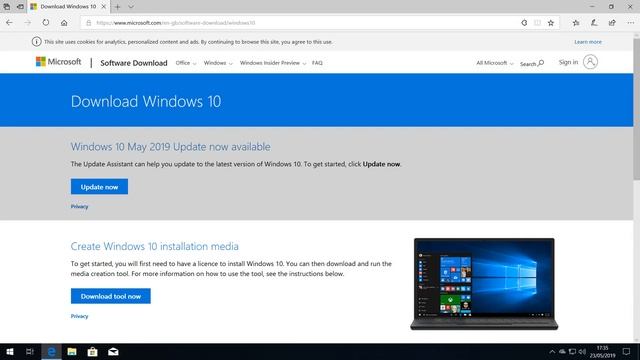640x360 pixels.
Task: Open File Explorer from taskbar
Action: click(72, 351)
